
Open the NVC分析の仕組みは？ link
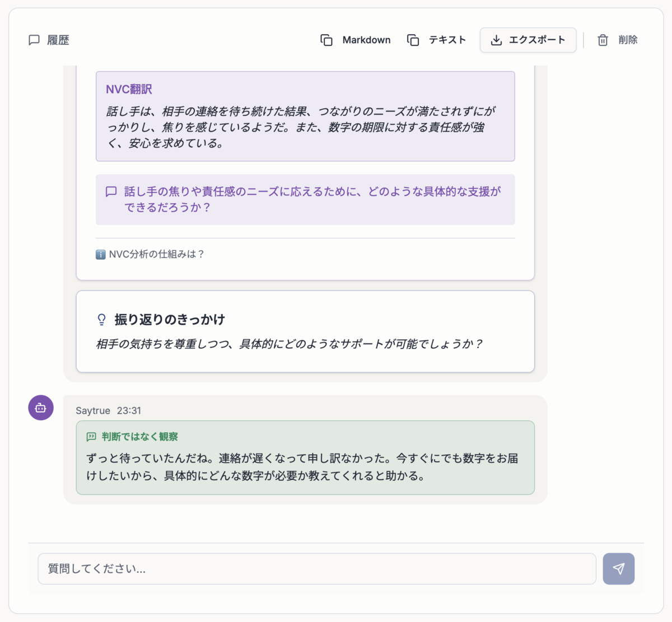click(156, 254)
